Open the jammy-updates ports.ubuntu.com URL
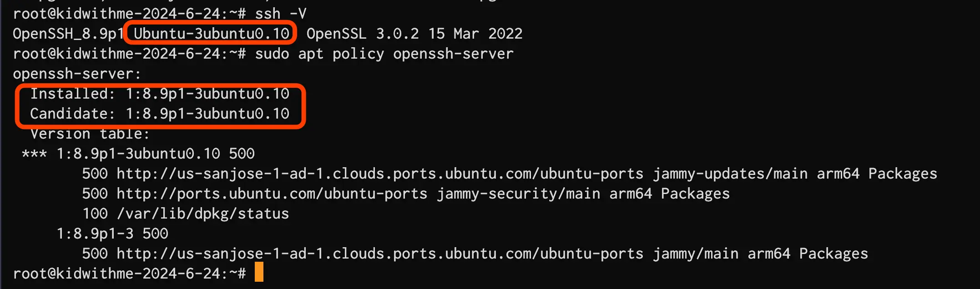The height and width of the screenshot is (289, 980). (x=380, y=174)
